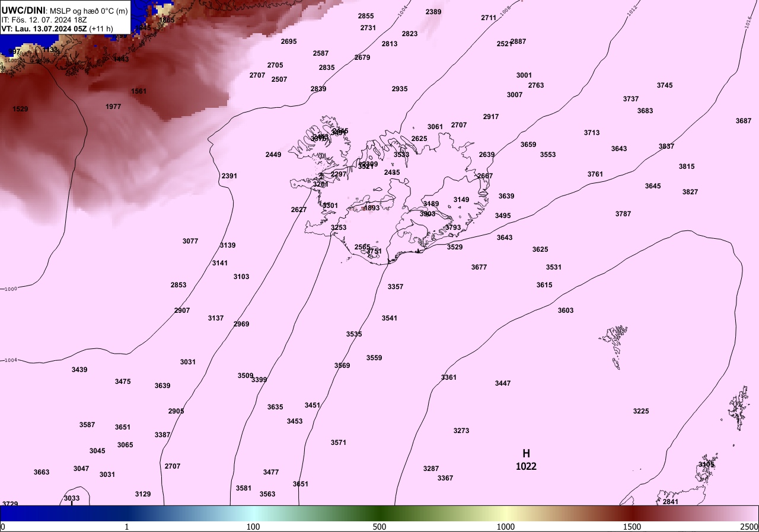The width and height of the screenshot is (759, 532).
Task: Click the height value 3137
Action: pyautogui.click(x=216, y=318)
